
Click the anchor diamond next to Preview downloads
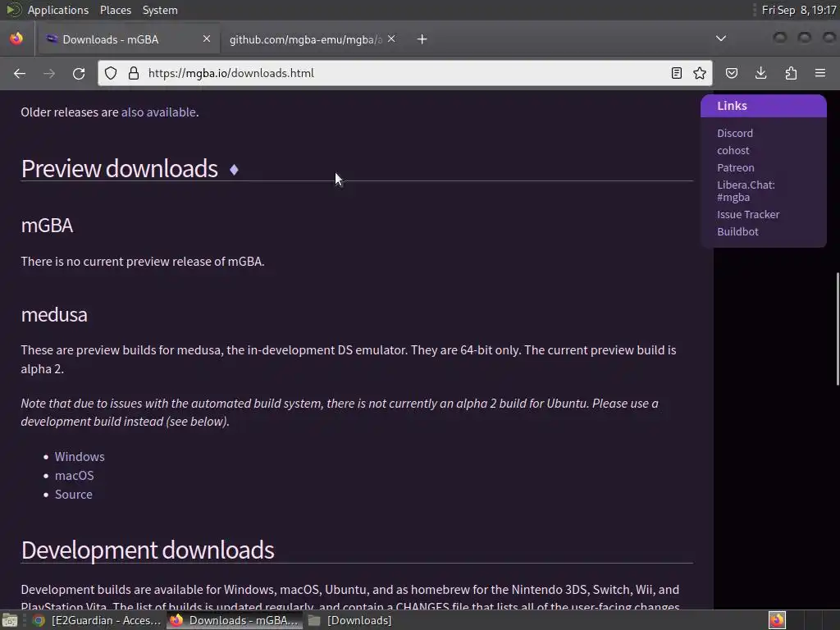(x=234, y=170)
